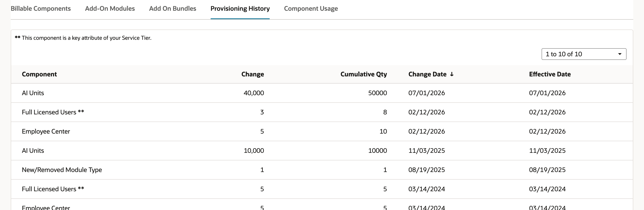Viewport: 644px width, 210px height.
Task: Select "AI Units" in the 40,000 change row
Action: coord(33,93)
